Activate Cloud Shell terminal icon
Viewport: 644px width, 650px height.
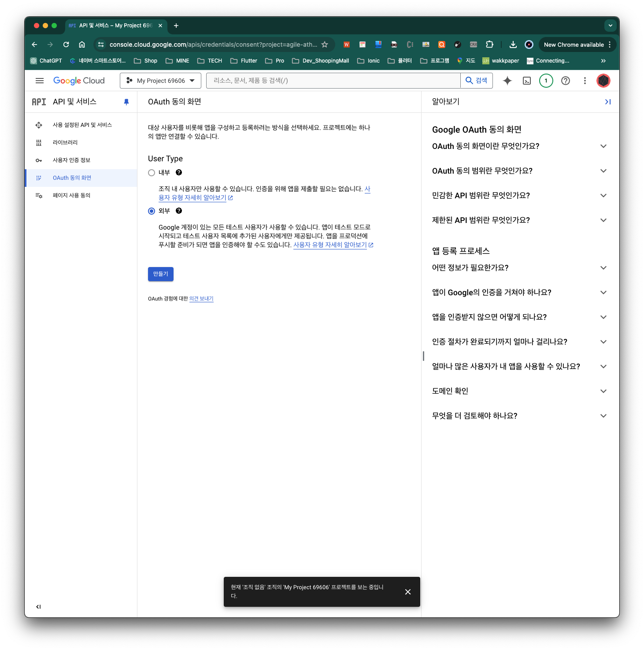pyautogui.click(x=527, y=81)
